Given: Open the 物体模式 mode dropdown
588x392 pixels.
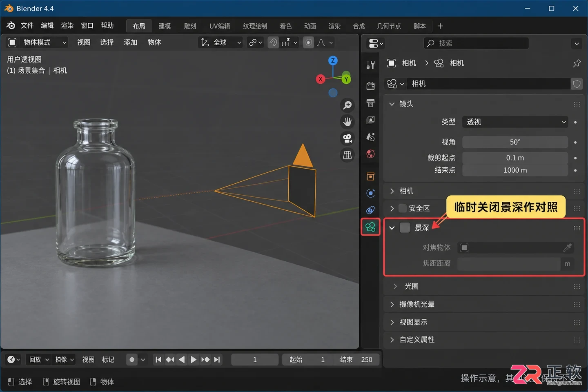Looking at the screenshot, I should point(37,42).
